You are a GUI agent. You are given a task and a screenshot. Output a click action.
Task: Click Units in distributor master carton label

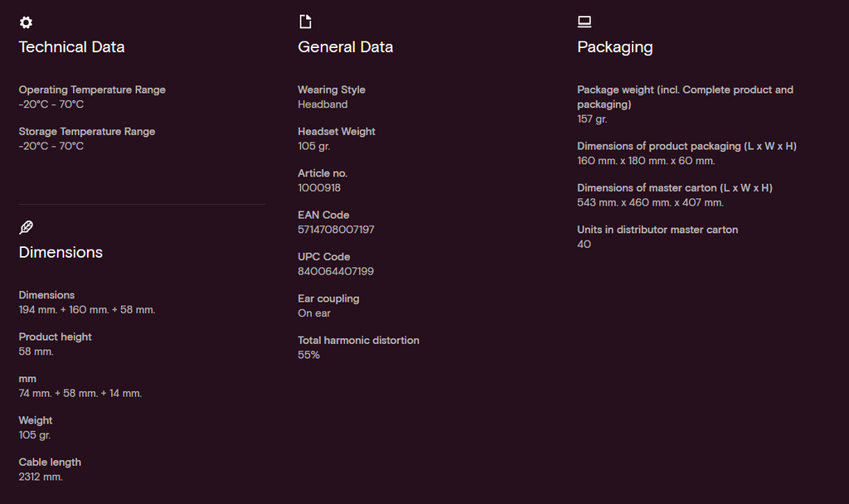(x=657, y=230)
